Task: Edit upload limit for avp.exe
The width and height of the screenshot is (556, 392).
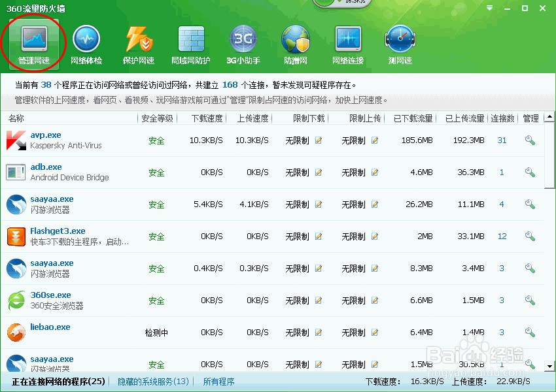Action: point(374,140)
